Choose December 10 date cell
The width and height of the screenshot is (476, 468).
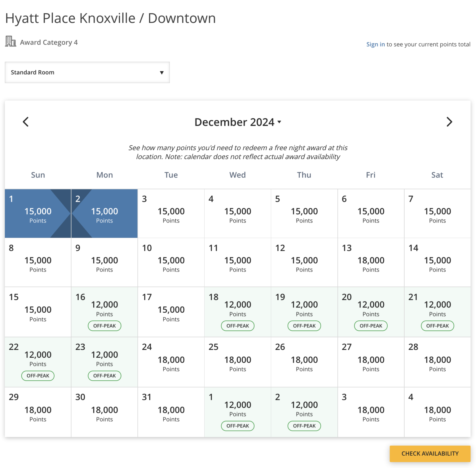pos(171,263)
